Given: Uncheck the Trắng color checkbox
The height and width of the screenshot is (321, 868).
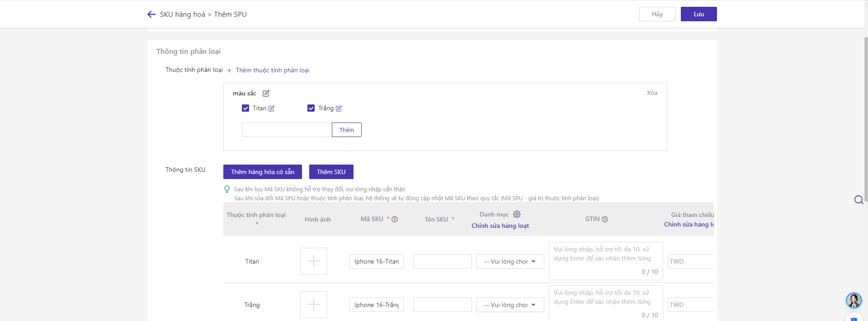Looking at the screenshot, I should click(311, 108).
